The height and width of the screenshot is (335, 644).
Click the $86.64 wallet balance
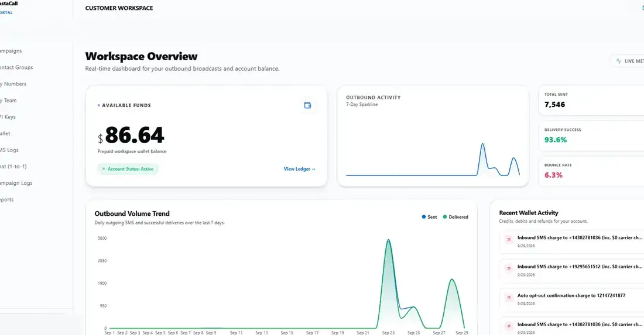[x=131, y=135]
